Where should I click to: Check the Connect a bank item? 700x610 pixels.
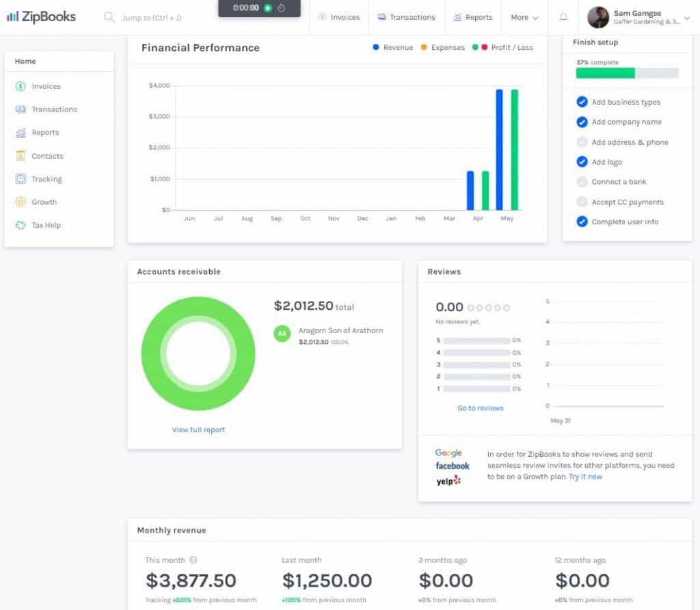pos(582,182)
